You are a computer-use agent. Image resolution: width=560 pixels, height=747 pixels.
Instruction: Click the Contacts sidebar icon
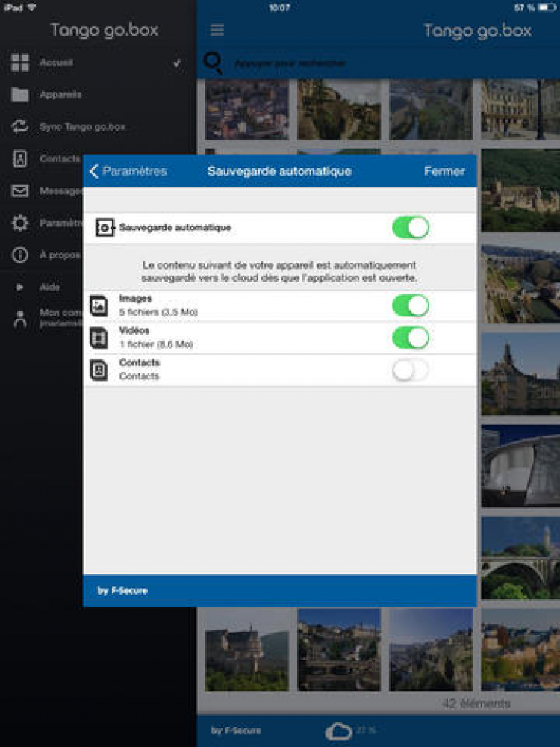click(x=20, y=158)
